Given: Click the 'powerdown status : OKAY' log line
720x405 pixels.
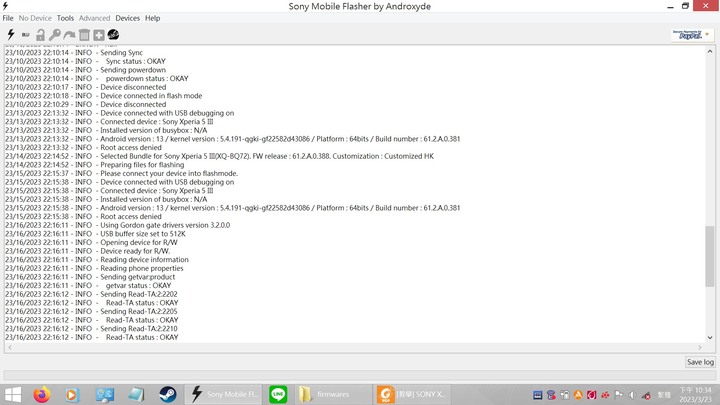Looking at the screenshot, I should pyautogui.click(x=97, y=79).
